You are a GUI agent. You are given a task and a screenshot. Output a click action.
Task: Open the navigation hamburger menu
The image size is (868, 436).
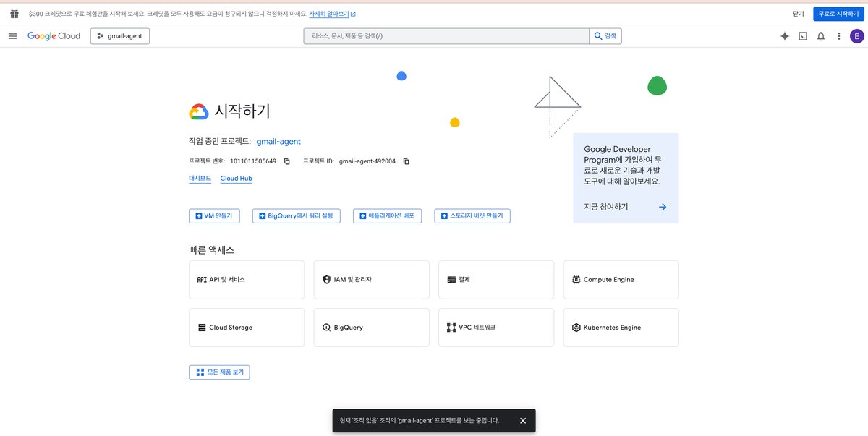click(12, 35)
